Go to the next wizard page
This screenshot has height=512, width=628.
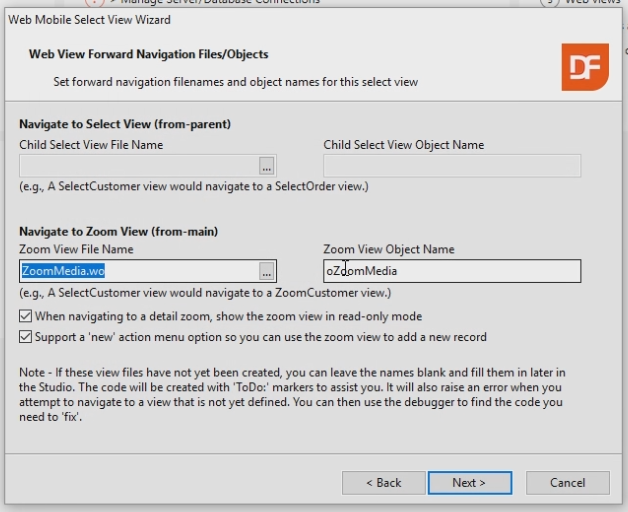(468, 482)
